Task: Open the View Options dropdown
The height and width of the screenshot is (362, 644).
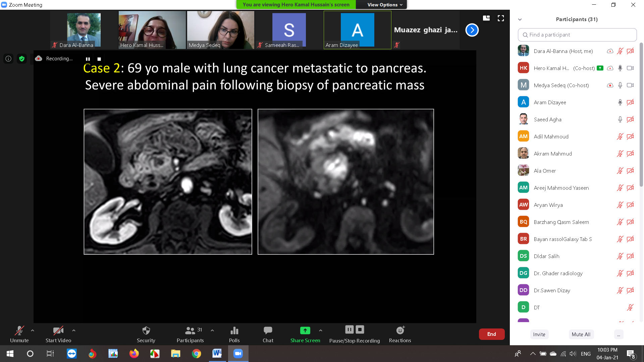Action: [x=384, y=5]
